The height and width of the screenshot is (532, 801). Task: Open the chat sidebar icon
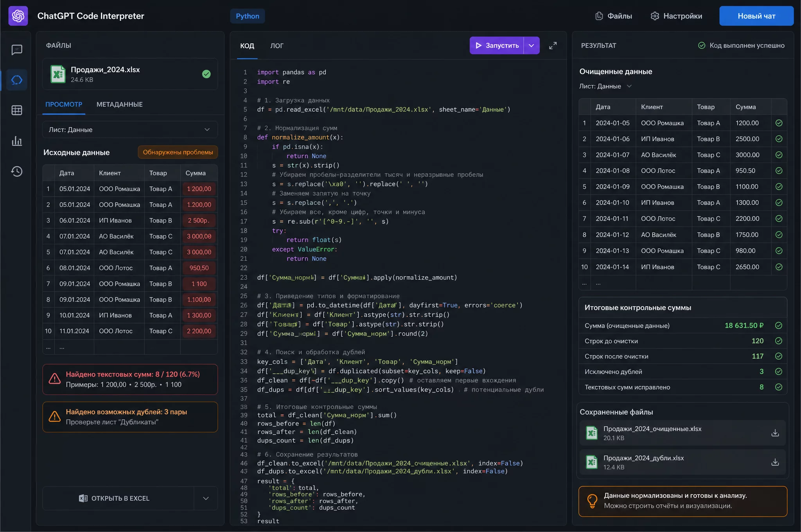(x=17, y=50)
